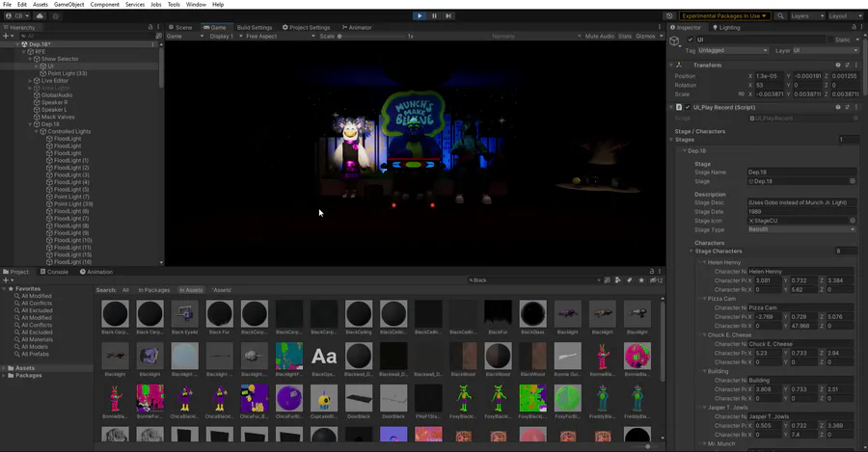Open the Build Settings tab
Viewport: 868px width, 452px height.
[x=254, y=27]
